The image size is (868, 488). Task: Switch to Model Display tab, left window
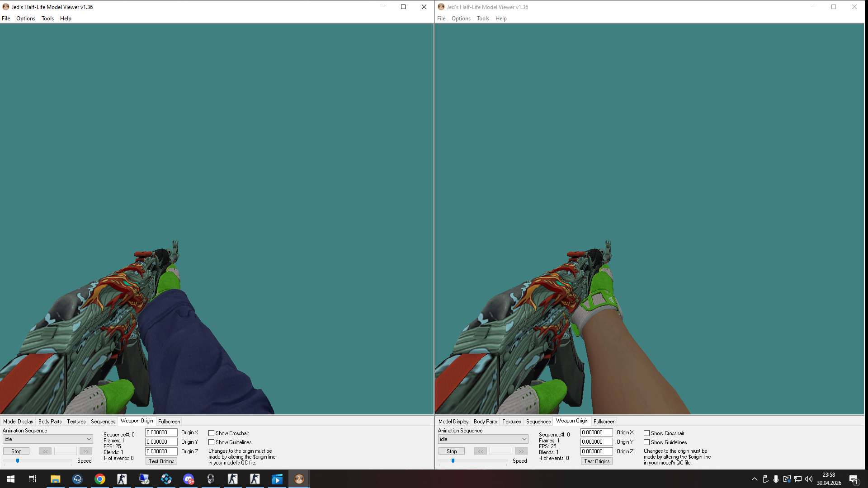18,422
